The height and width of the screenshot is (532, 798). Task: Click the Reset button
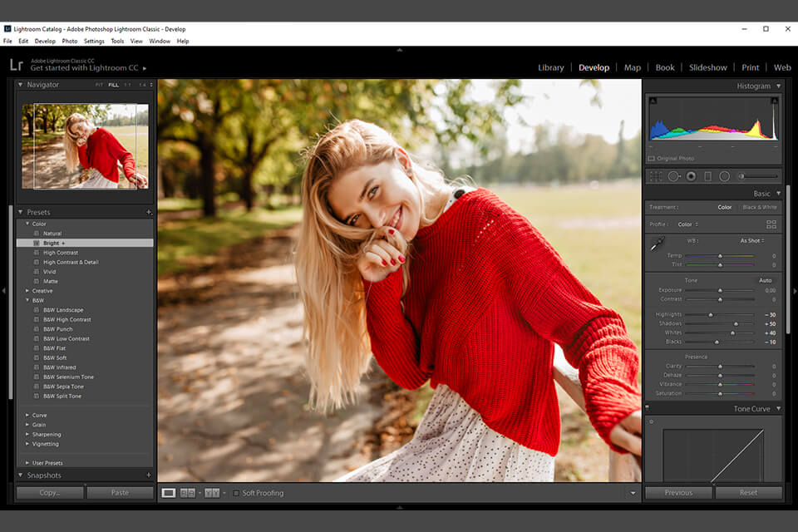click(x=749, y=492)
